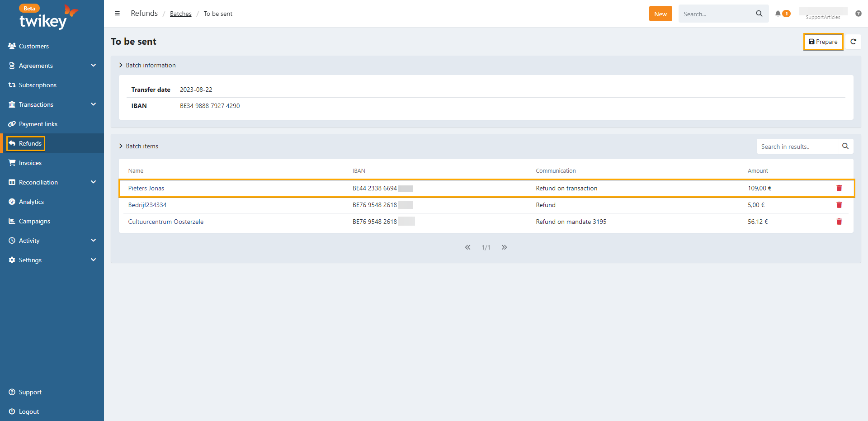Image resolution: width=868 pixels, height=421 pixels.
Task: Toggle the hamburger sidebar menu icon
Action: click(117, 14)
